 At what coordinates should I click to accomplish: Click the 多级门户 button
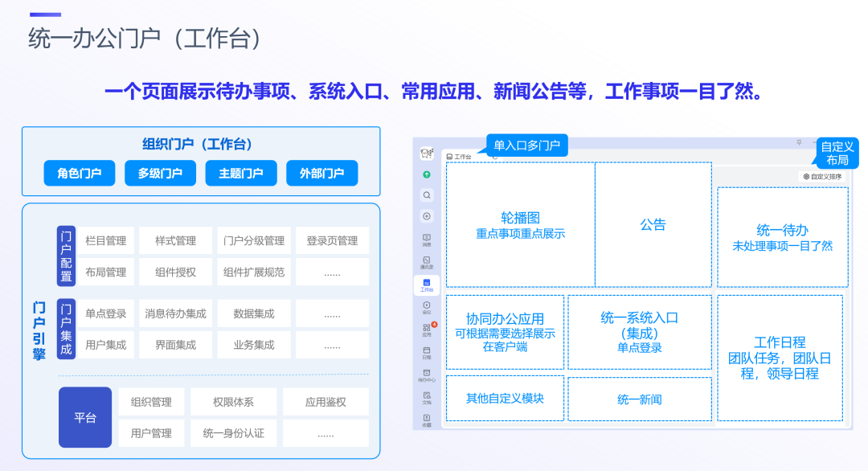[160, 173]
